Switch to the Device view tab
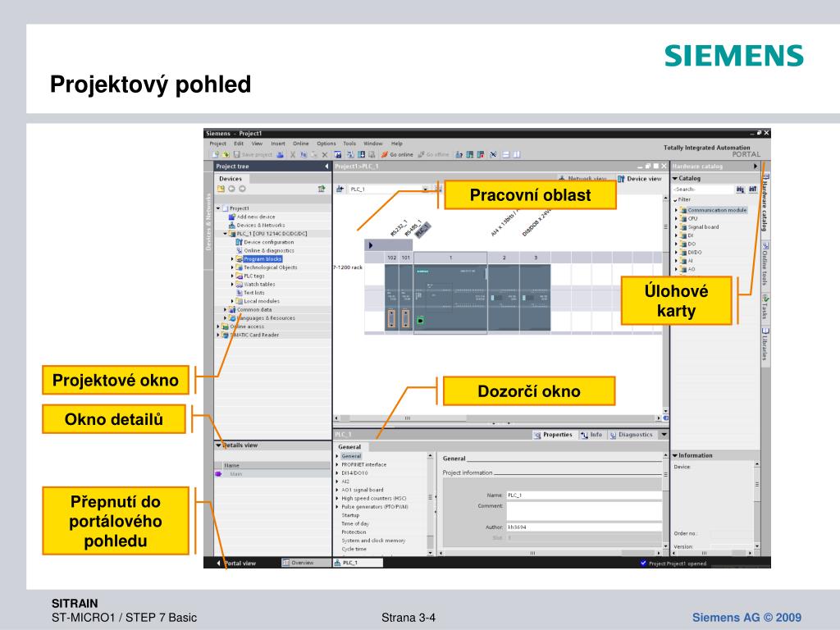 click(x=639, y=179)
